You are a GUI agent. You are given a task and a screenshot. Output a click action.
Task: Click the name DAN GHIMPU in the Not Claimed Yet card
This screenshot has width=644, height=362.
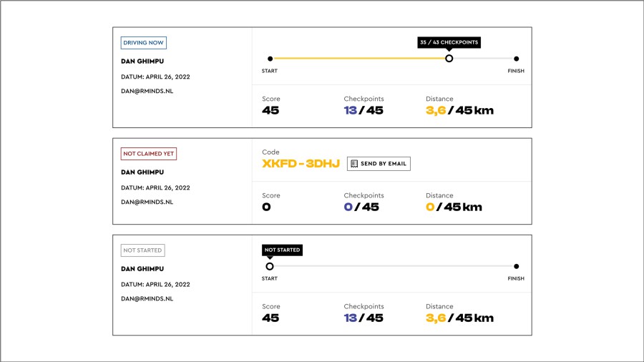[x=142, y=172]
